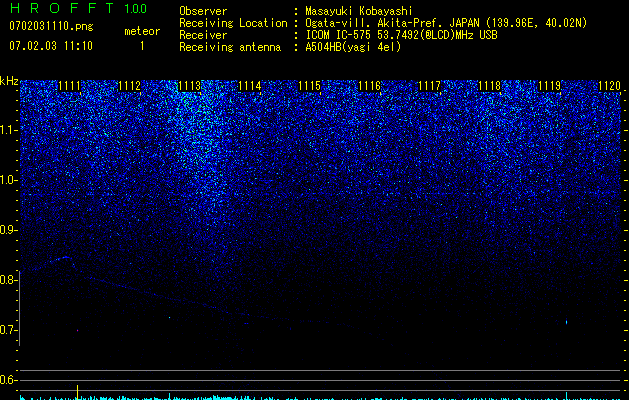This screenshot has width=629, height=400.
Task: Click the 0.7 frequency axis label
Action: tap(8, 330)
